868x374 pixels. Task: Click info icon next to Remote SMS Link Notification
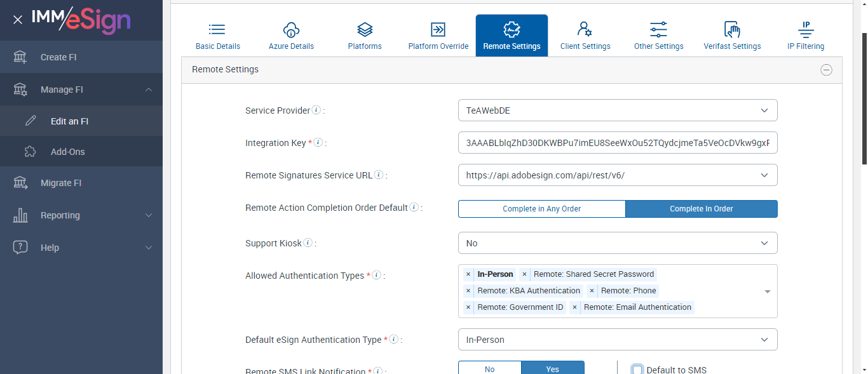[377, 371]
